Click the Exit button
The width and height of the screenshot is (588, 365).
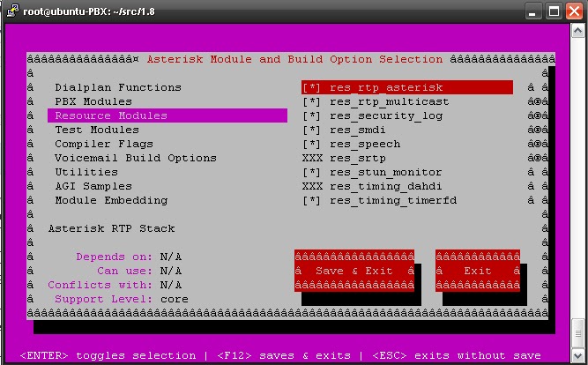click(478, 271)
